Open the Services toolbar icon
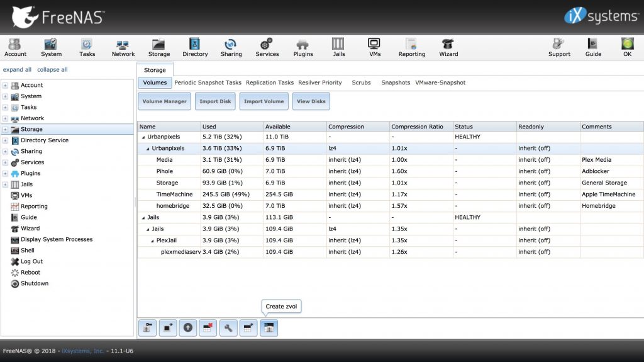This screenshot has height=362, width=644. coord(267,47)
